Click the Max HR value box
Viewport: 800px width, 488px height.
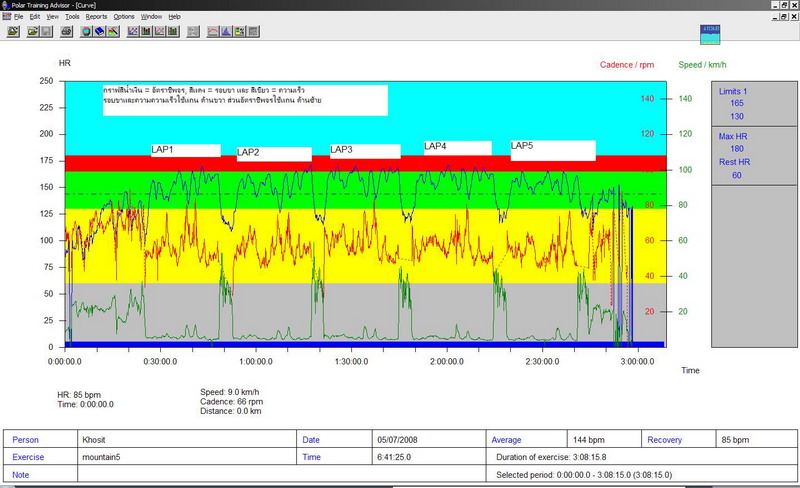[x=736, y=150]
